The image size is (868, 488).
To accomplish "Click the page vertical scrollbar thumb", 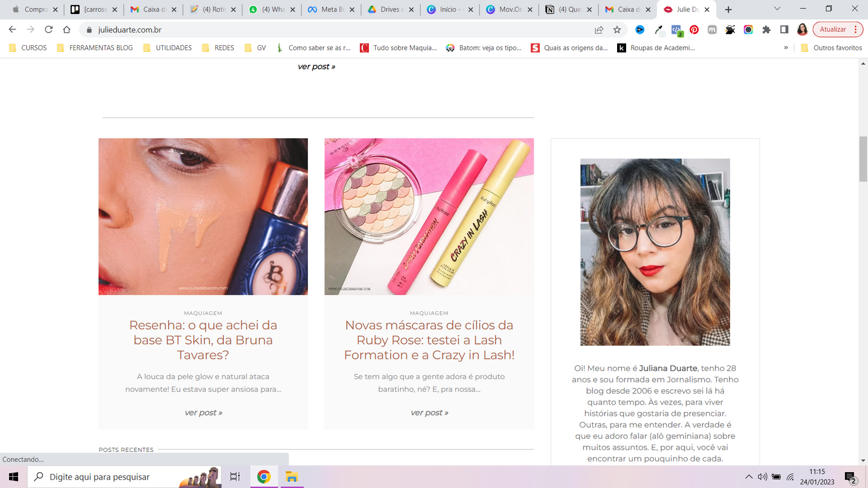I will click(x=863, y=158).
